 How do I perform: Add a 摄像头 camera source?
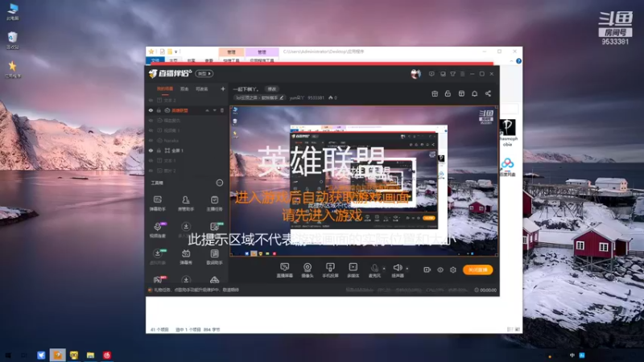pos(308,270)
